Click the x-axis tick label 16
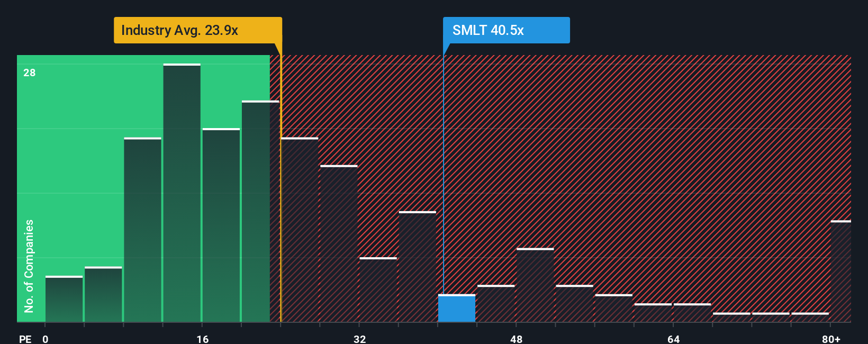This screenshot has width=868, height=344. click(203, 339)
